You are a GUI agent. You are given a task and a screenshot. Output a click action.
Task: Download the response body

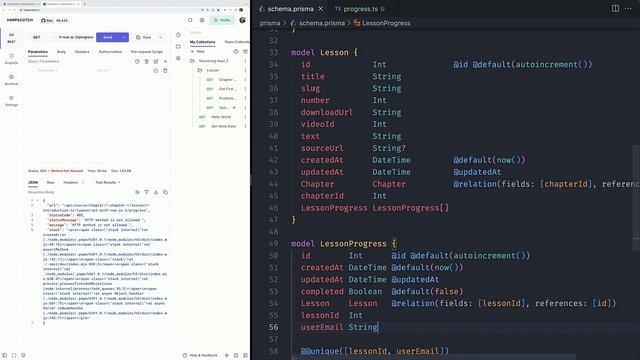[156, 192]
